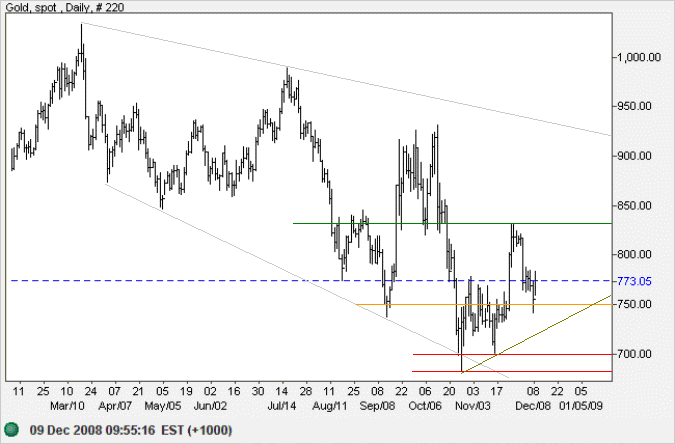675x444 pixels.
Task: Select the blue 773.05 current price label
Action: click(634, 281)
